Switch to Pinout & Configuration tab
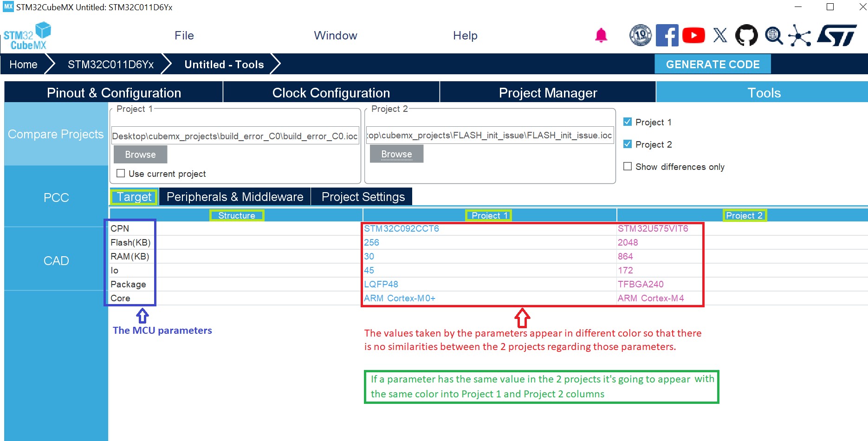Viewport: 868px width, 441px height. coord(114,92)
